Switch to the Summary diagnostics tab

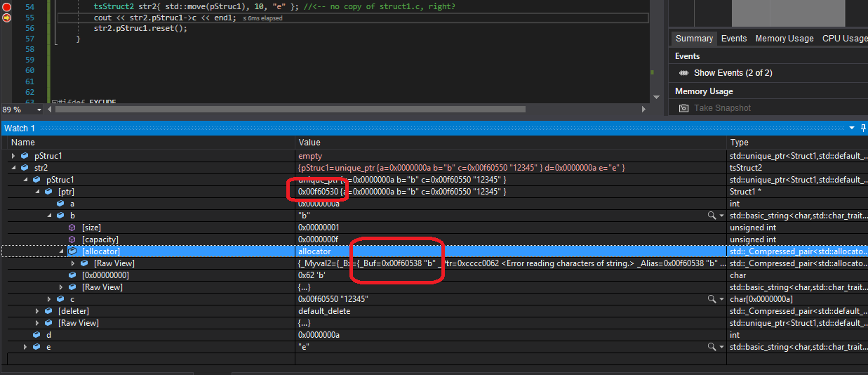click(x=694, y=39)
